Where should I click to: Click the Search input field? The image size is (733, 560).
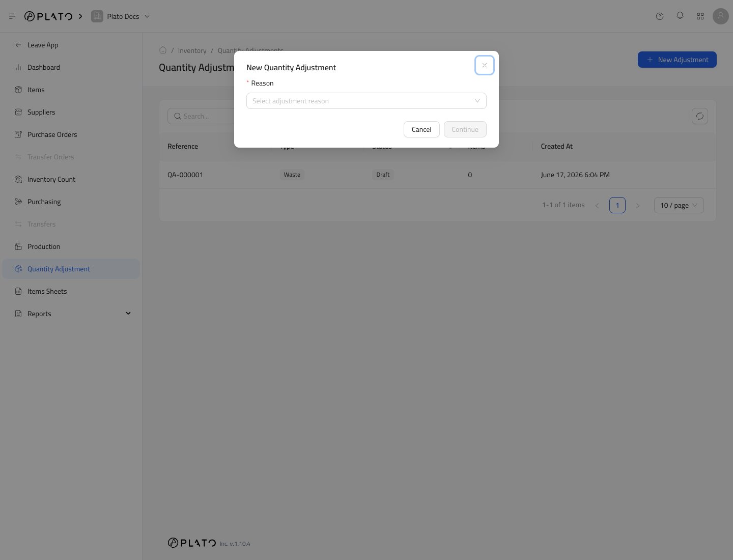(201, 116)
